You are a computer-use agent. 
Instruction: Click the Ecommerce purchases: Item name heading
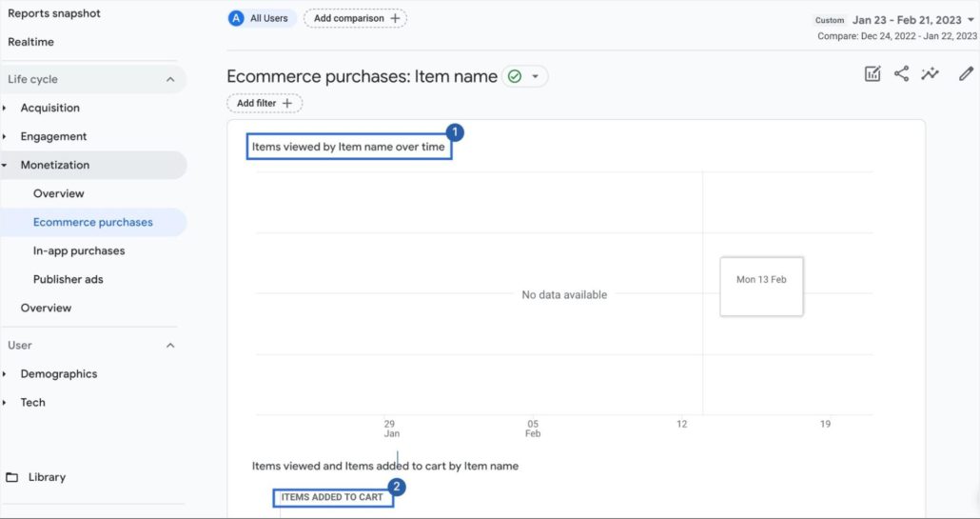coord(362,76)
